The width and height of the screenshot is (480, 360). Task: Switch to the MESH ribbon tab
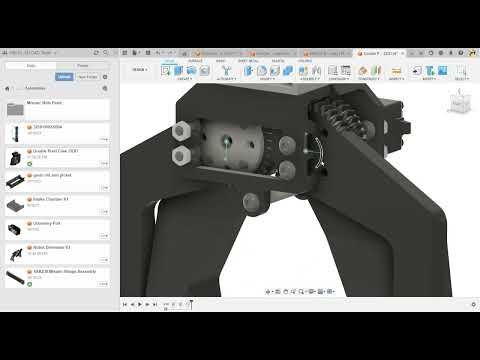coord(220,61)
